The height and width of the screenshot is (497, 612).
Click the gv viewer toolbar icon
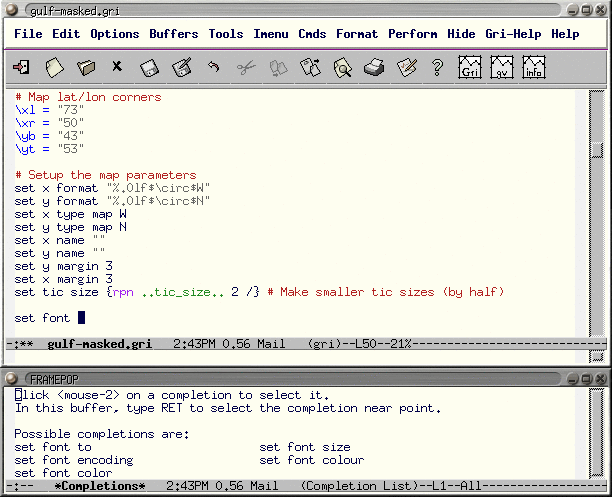point(502,67)
